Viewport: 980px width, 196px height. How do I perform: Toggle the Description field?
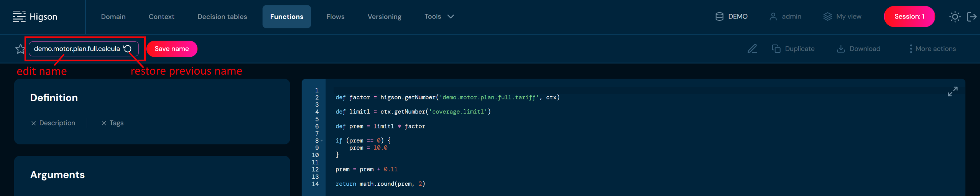coord(53,123)
